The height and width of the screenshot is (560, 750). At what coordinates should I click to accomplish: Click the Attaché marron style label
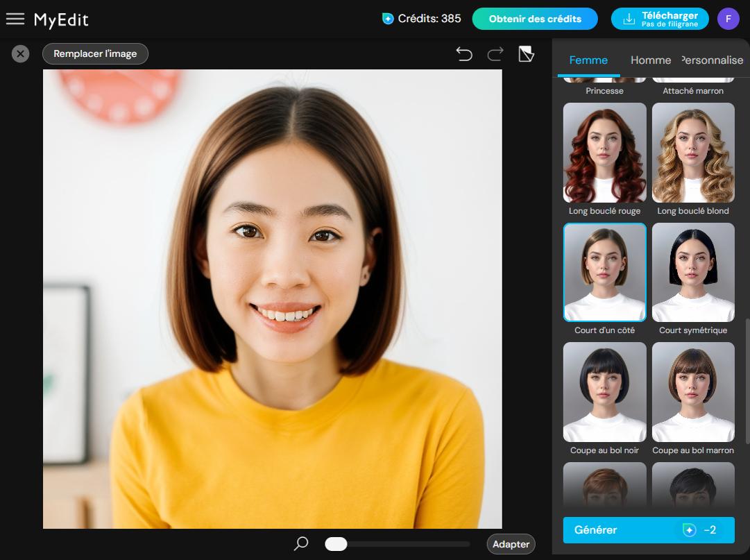[x=693, y=91]
